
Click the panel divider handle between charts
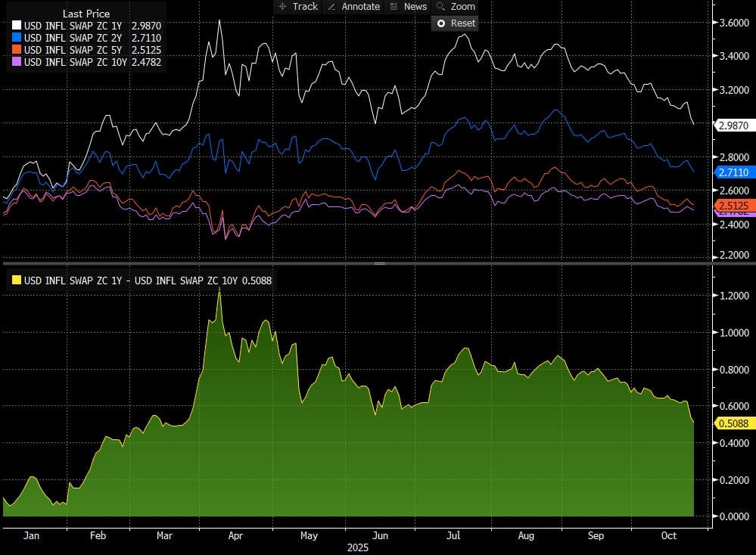[x=379, y=263]
